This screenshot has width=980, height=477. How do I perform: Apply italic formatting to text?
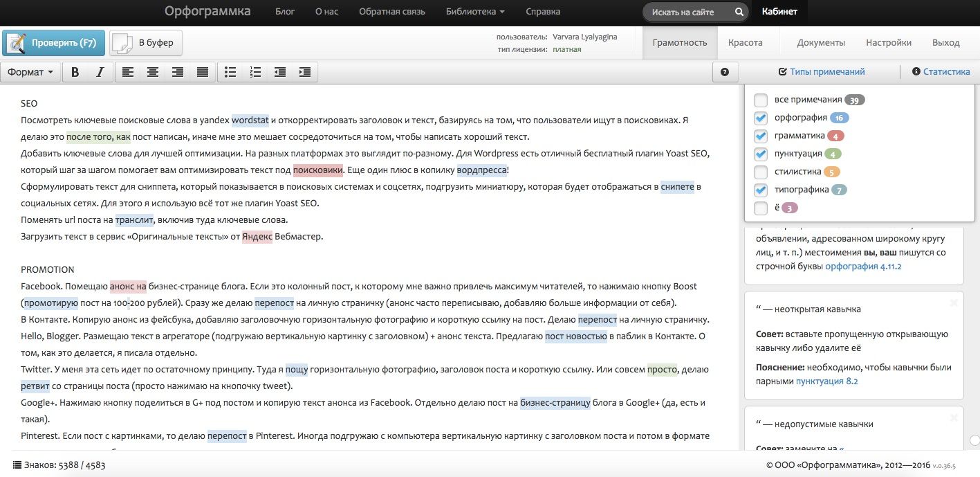coord(100,72)
